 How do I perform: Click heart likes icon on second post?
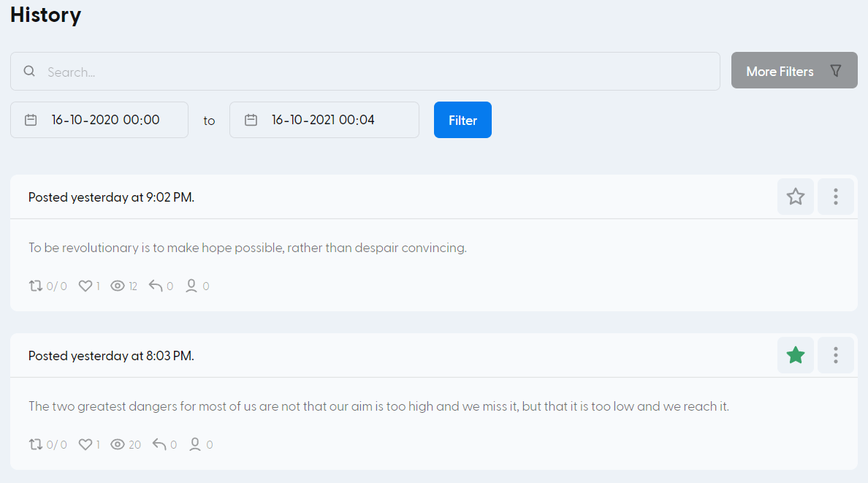click(85, 444)
